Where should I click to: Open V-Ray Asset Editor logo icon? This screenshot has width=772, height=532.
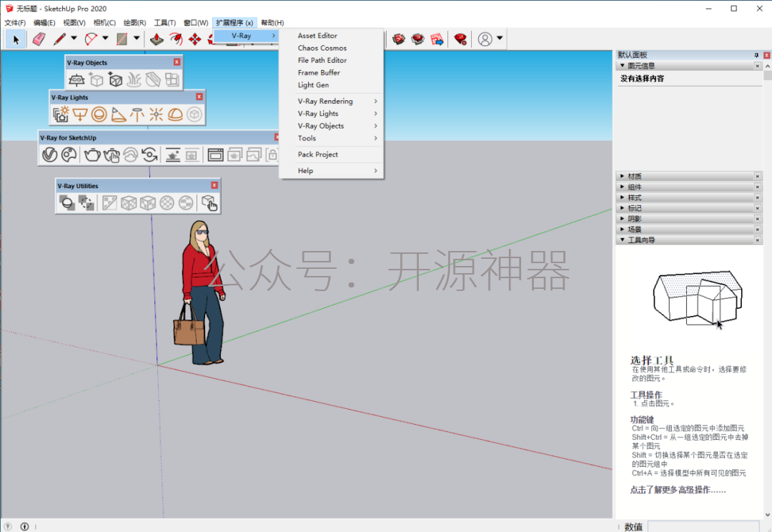pyautogui.click(x=49, y=154)
